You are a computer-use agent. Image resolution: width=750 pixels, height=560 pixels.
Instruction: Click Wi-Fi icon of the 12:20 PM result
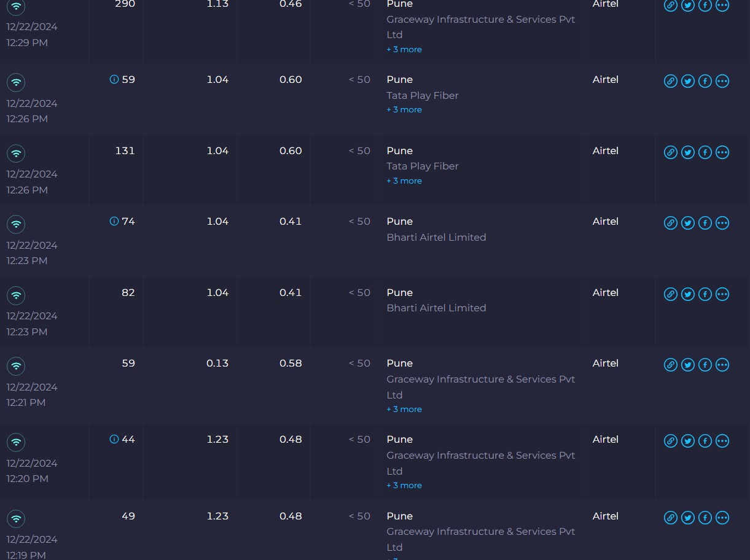16,442
